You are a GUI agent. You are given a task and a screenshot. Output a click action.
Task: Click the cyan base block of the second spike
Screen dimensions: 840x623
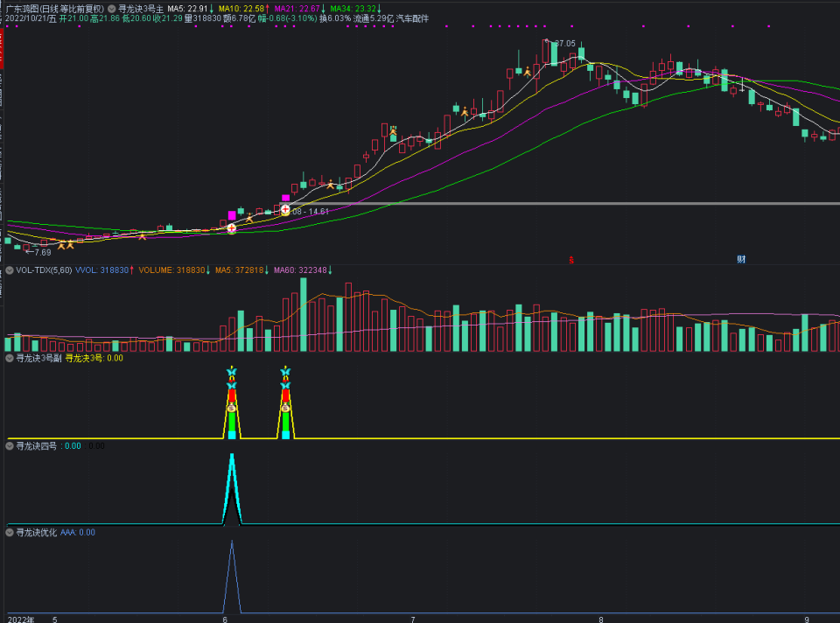click(285, 435)
